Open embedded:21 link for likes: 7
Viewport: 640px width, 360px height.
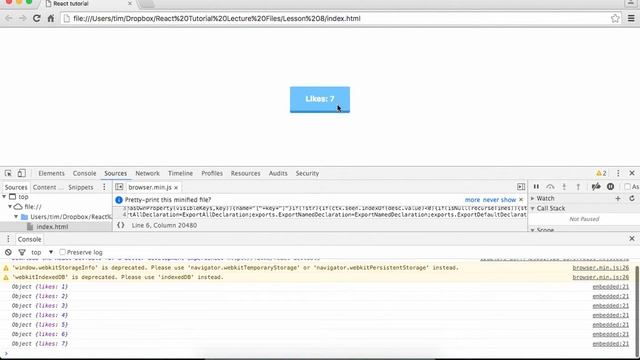click(x=611, y=344)
